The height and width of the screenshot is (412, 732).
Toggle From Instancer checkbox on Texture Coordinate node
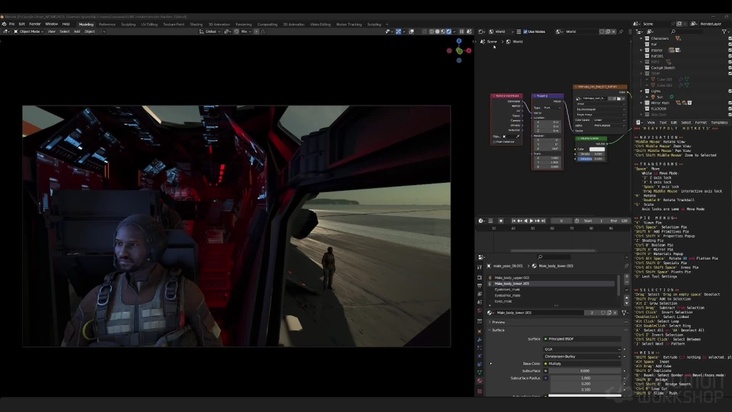point(494,142)
